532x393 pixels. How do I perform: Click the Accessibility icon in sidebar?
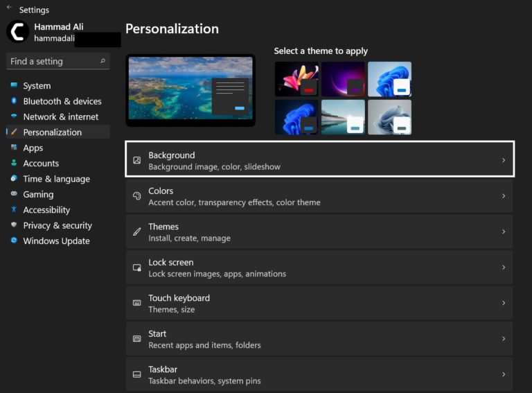(x=14, y=209)
